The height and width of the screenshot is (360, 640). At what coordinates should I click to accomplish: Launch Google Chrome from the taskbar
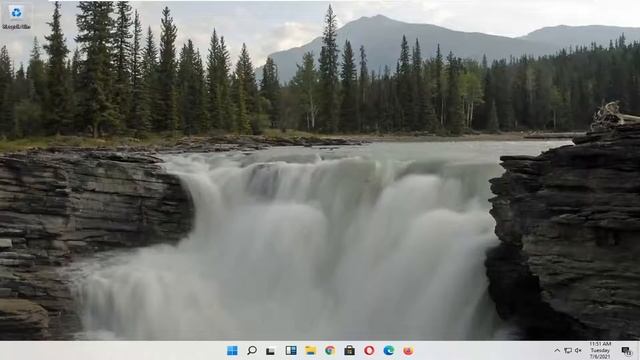pos(330,350)
